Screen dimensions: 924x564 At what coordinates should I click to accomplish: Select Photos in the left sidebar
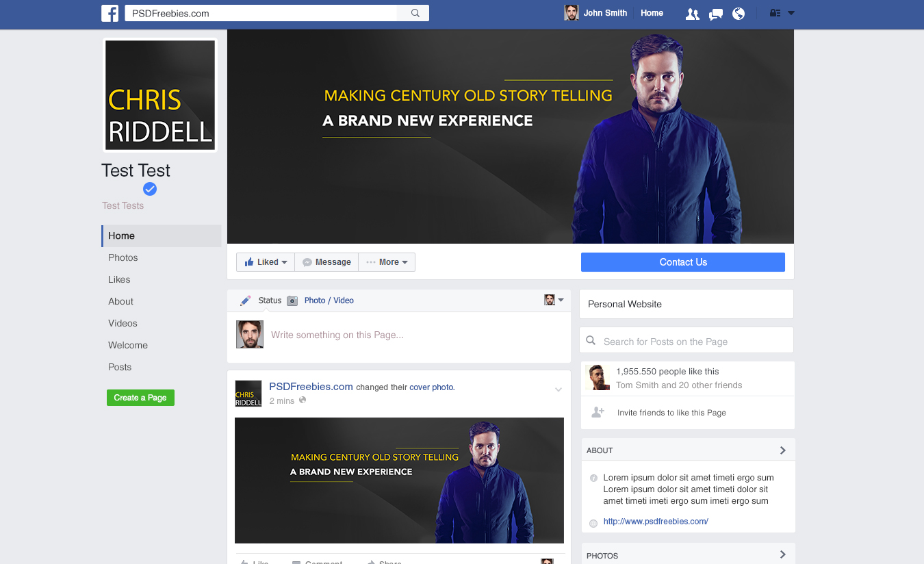pos(123,257)
